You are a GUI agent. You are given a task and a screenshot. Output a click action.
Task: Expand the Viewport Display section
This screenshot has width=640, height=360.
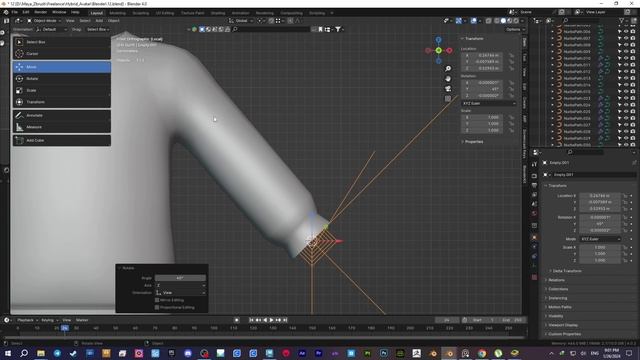(x=562, y=325)
